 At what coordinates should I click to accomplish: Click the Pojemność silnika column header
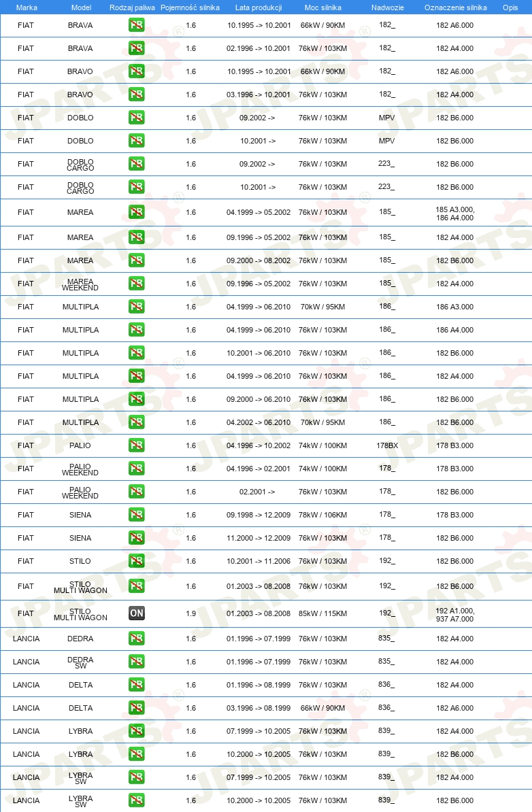pos(190,7)
